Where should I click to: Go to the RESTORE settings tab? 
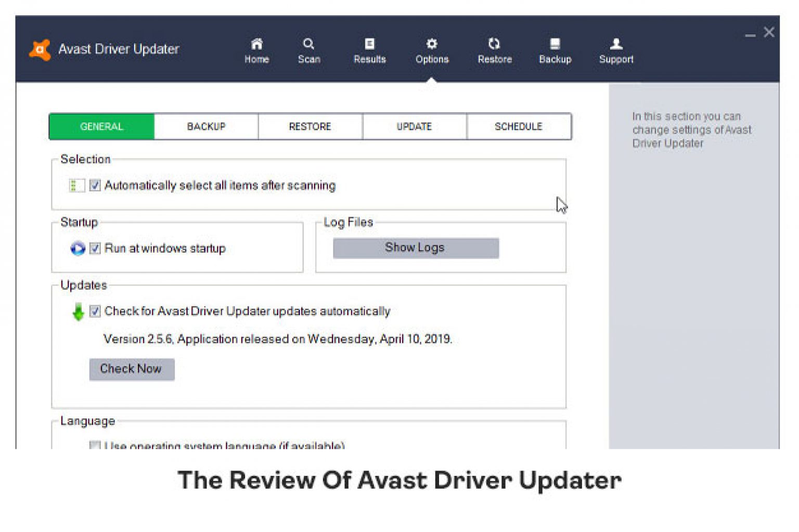click(310, 126)
